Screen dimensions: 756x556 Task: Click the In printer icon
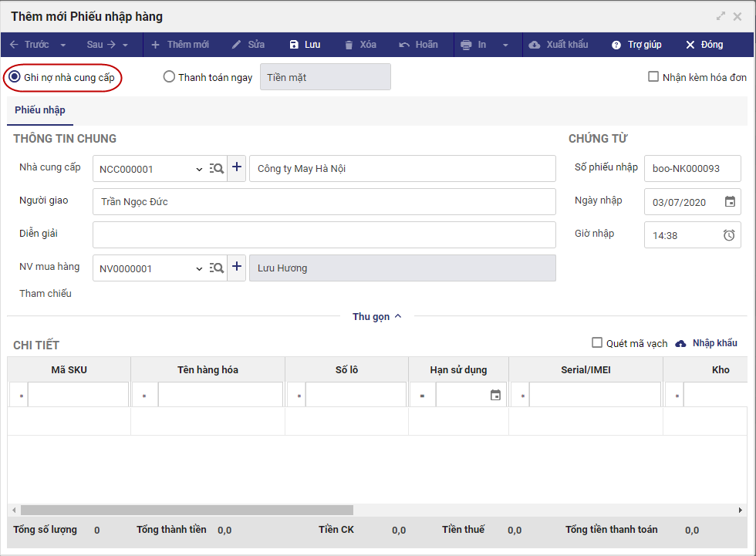[x=466, y=45]
